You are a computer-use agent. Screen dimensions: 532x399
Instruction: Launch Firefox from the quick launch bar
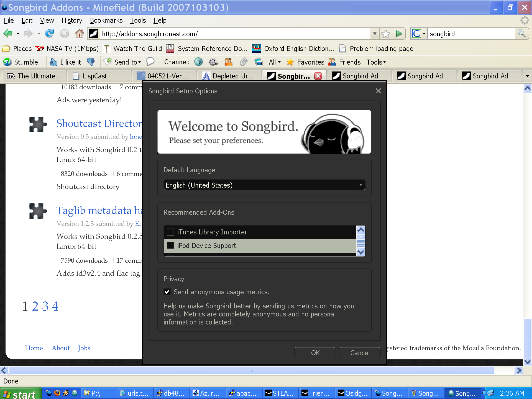coord(57,393)
